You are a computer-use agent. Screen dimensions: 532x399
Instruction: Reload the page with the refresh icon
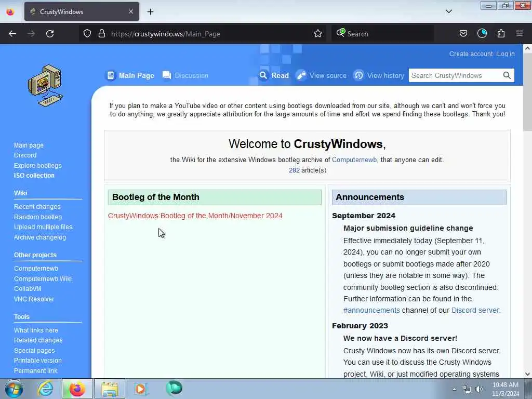click(x=50, y=34)
